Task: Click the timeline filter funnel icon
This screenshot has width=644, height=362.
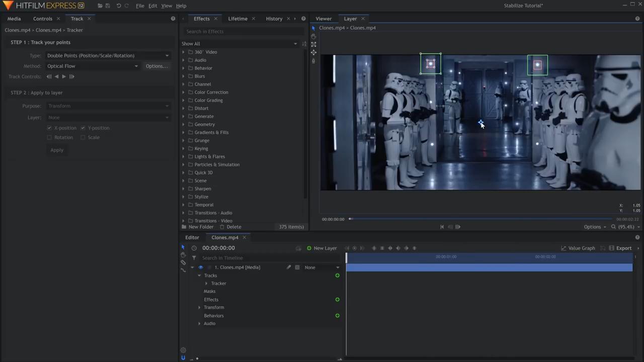Action: pos(194,258)
